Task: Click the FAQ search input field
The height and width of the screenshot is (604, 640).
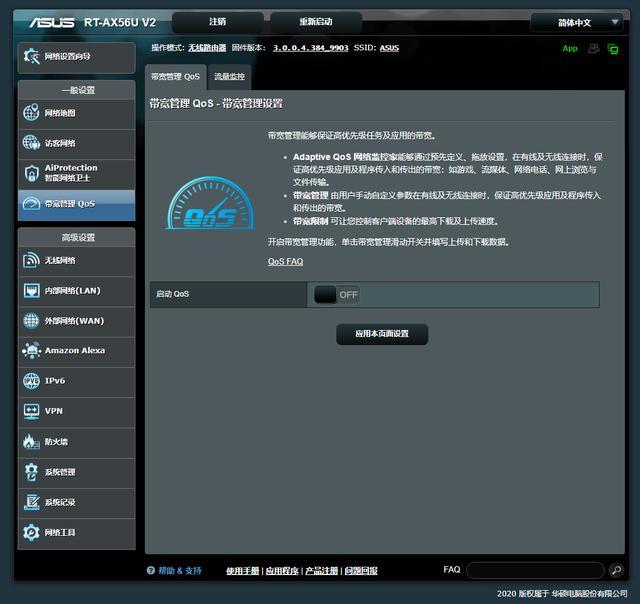Action: tap(535, 570)
